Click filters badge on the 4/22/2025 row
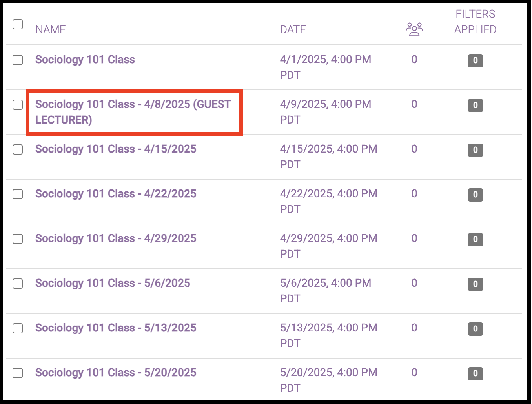The height and width of the screenshot is (404, 532). (475, 195)
